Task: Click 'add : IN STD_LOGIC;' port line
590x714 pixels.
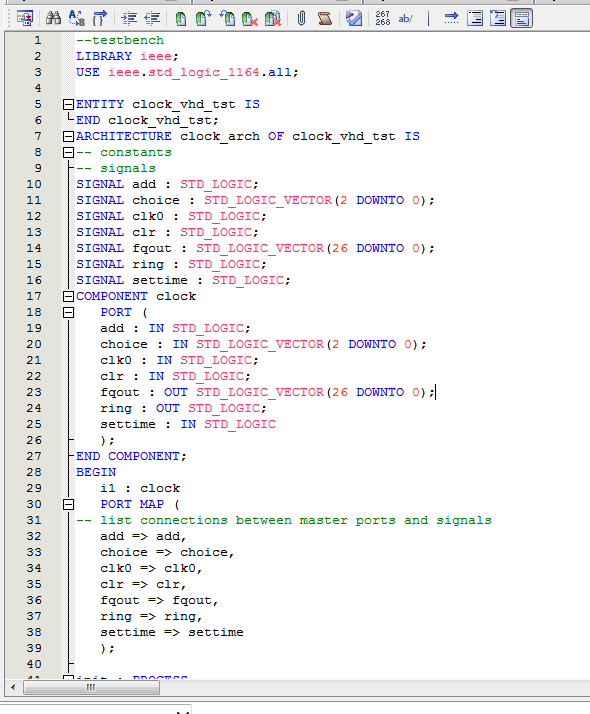Action: 175,328
